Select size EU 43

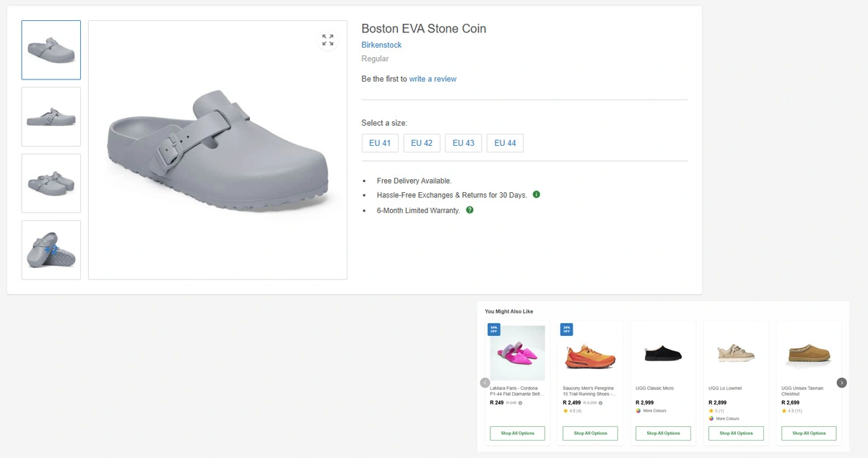(463, 143)
